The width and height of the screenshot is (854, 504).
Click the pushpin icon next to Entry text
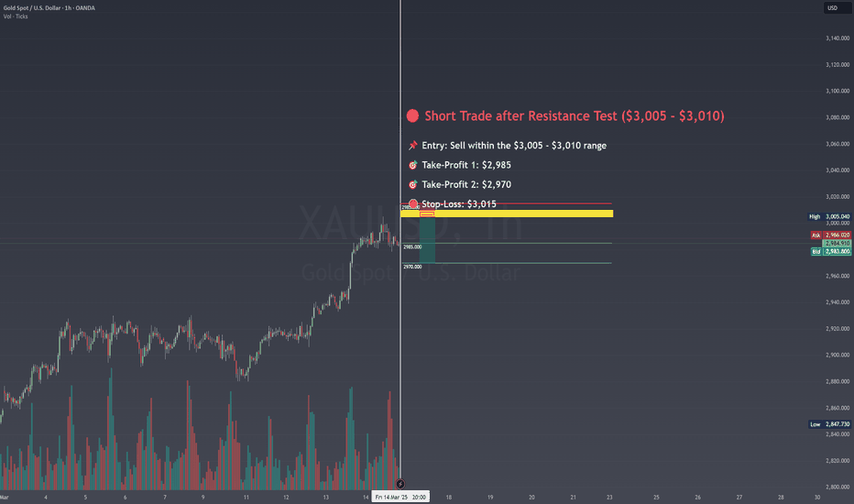413,146
